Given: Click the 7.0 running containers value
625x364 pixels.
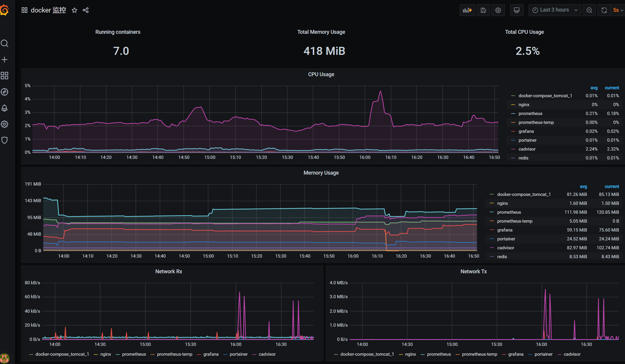Looking at the screenshot, I should (x=121, y=51).
